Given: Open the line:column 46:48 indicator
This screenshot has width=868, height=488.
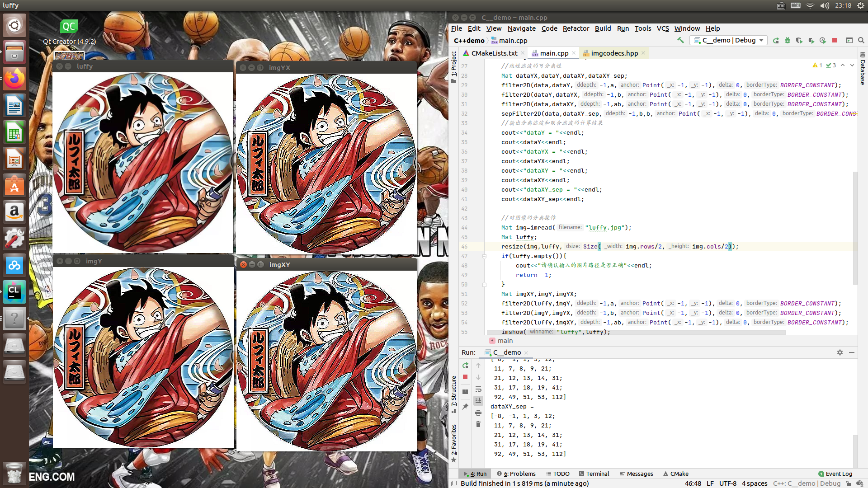Looking at the screenshot, I should click(x=693, y=483).
